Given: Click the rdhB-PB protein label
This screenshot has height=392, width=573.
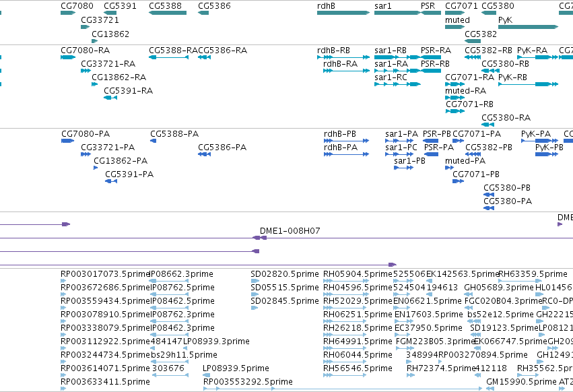Looking at the screenshot, I should click(340, 134).
